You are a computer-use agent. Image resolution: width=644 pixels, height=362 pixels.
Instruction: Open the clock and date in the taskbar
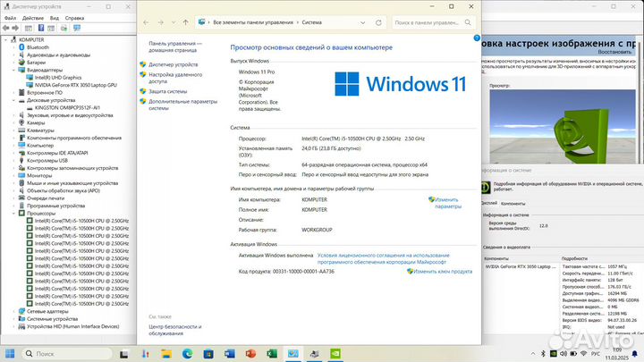(617, 354)
